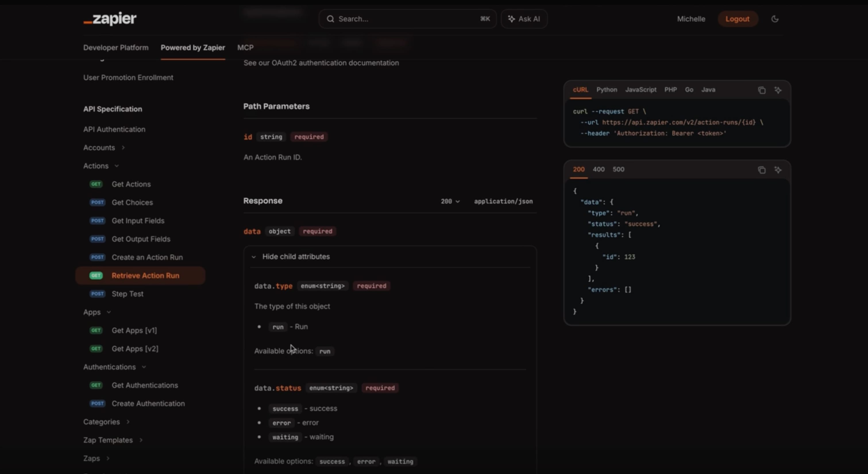Open Ask AI assistant
Image resolution: width=868 pixels, height=474 pixels.
pyautogui.click(x=524, y=19)
